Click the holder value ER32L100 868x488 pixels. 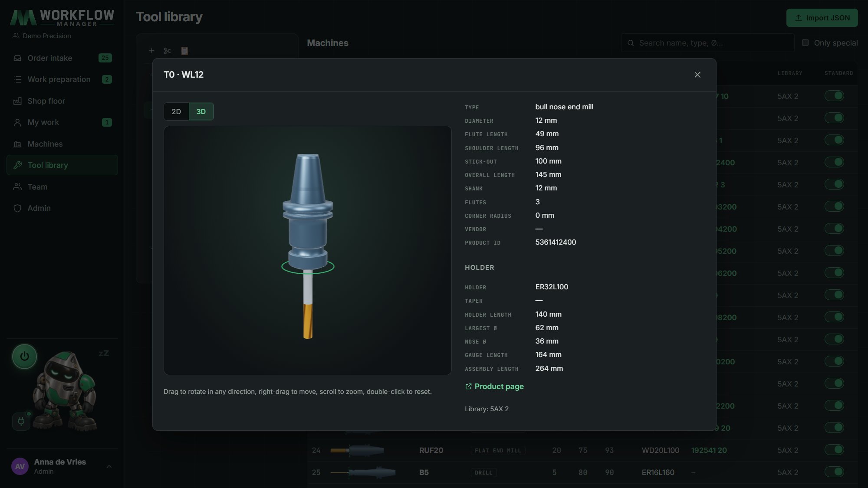click(552, 287)
